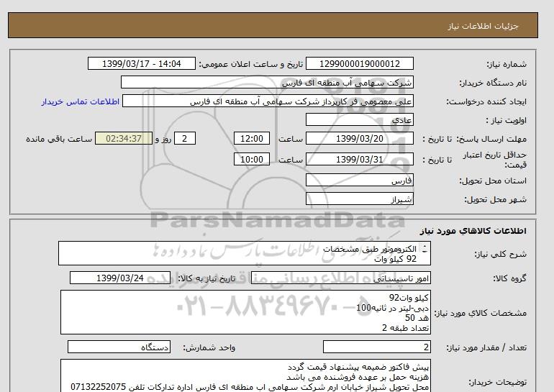Open the اطلاعات تماس خریدار link
The height and width of the screenshot is (392, 554).
click(x=80, y=101)
